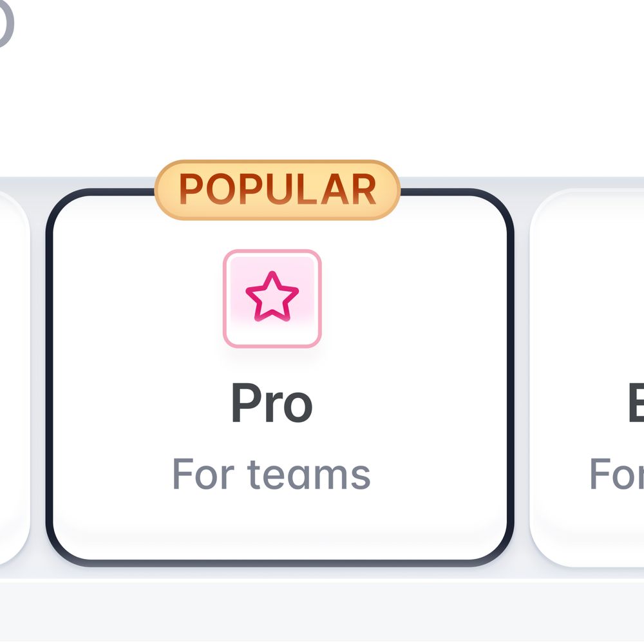Select the Pro plan card
The width and height of the screenshot is (644, 644).
coord(386,386)
